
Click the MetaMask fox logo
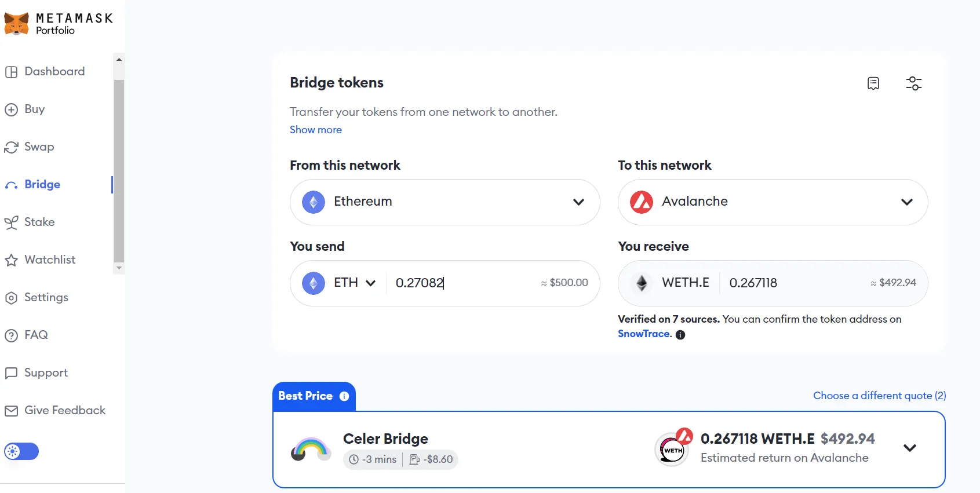[x=16, y=24]
